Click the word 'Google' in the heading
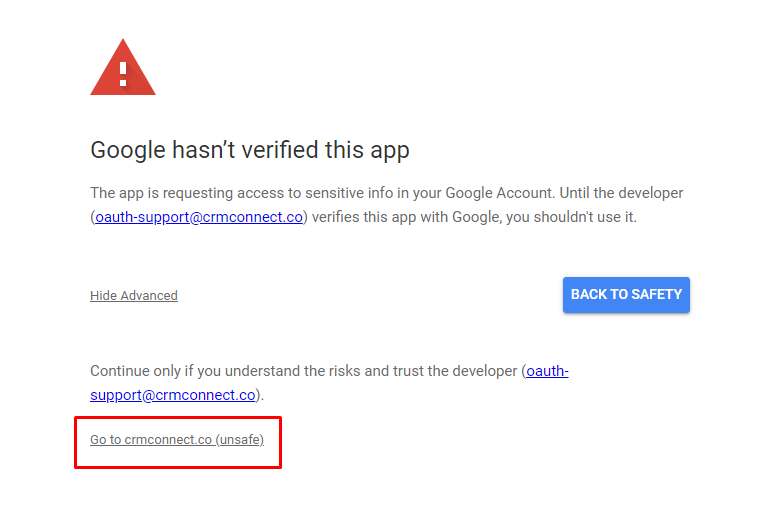This screenshot has height=532, width=784. 125,150
